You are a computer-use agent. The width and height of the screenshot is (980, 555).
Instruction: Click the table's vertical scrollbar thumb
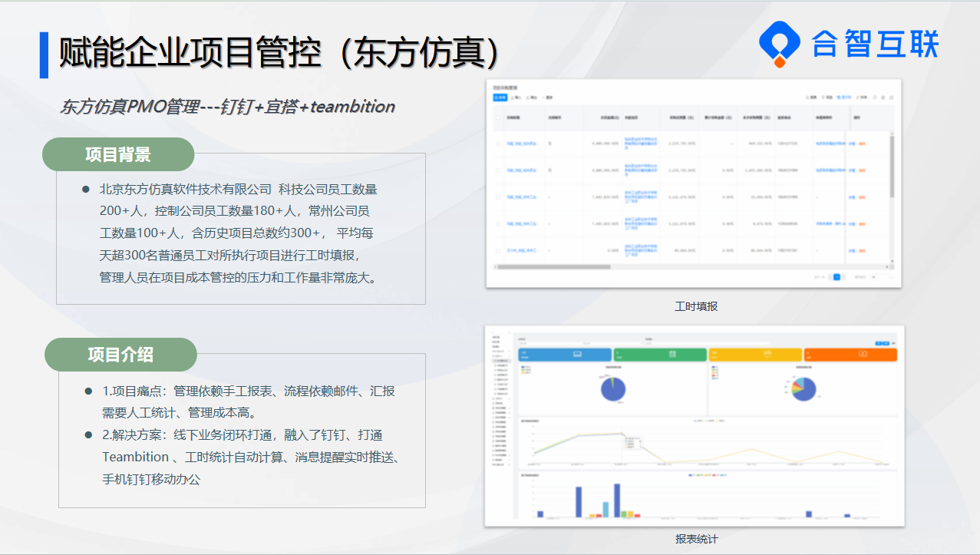[892, 166]
